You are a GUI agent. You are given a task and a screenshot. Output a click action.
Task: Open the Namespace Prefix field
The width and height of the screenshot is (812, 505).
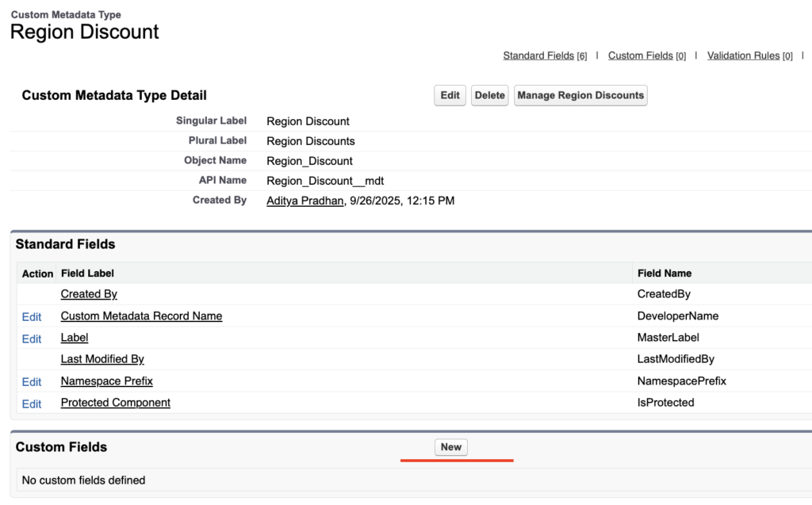[106, 381]
